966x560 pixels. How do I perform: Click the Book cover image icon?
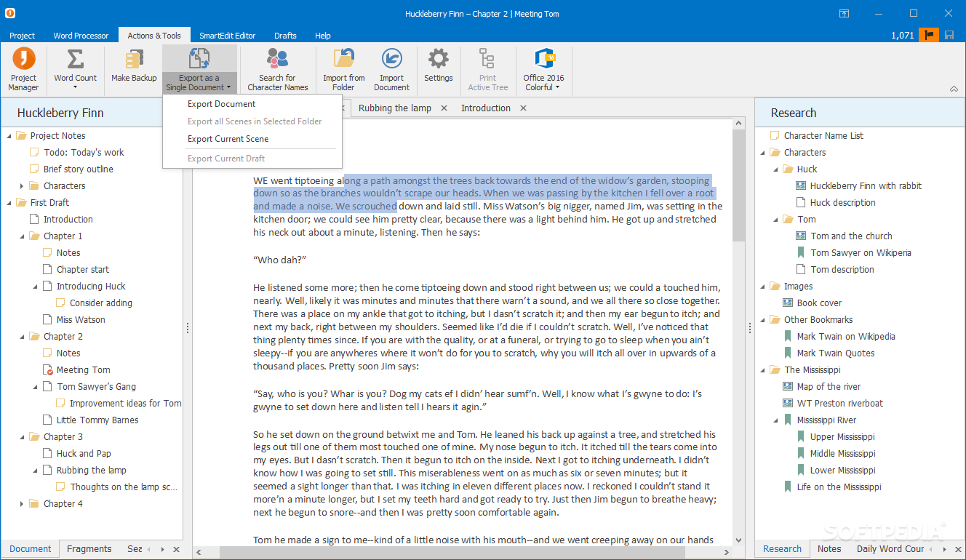(788, 303)
